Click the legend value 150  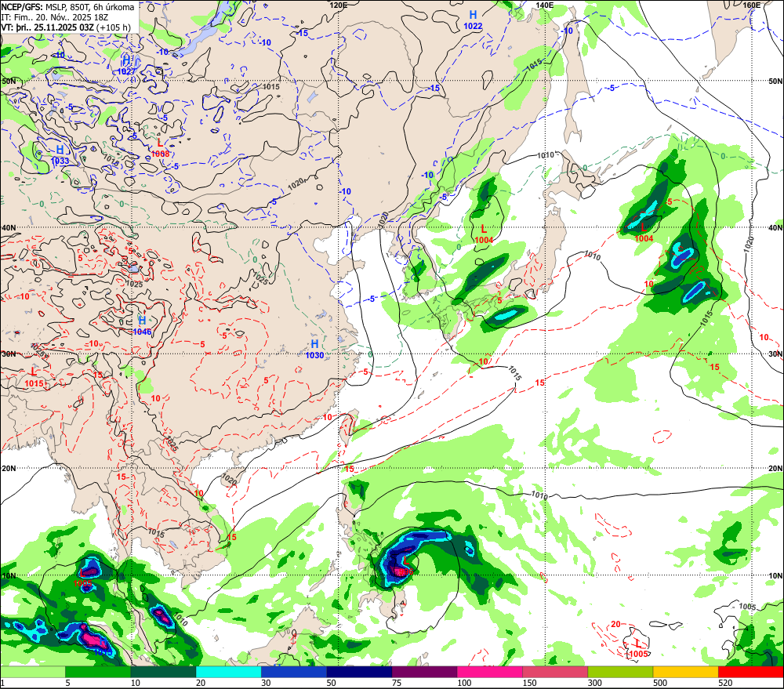click(x=529, y=683)
